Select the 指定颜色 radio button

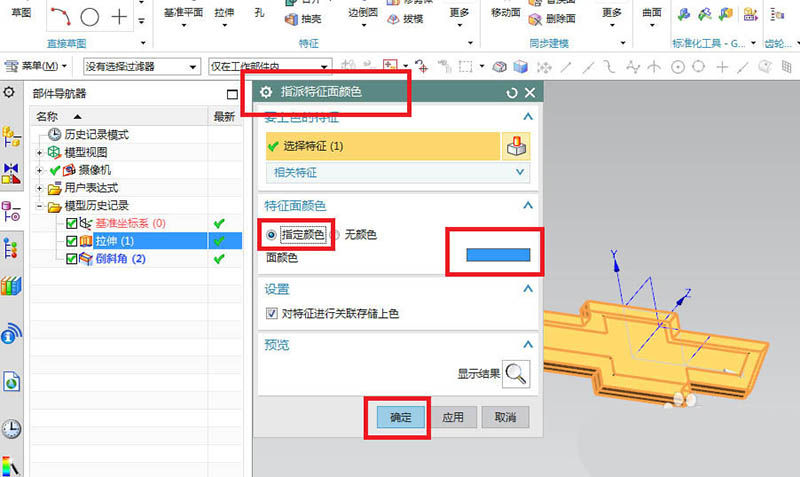[271, 235]
